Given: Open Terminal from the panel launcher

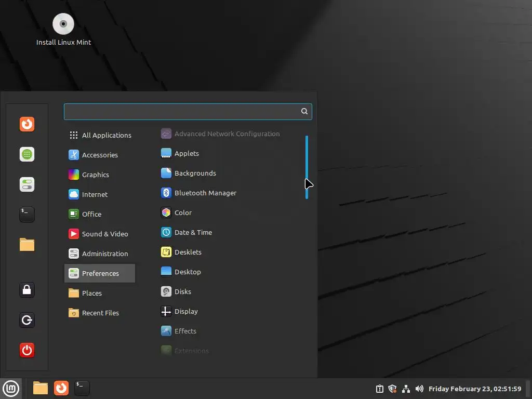Looking at the screenshot, I should 82,388.
